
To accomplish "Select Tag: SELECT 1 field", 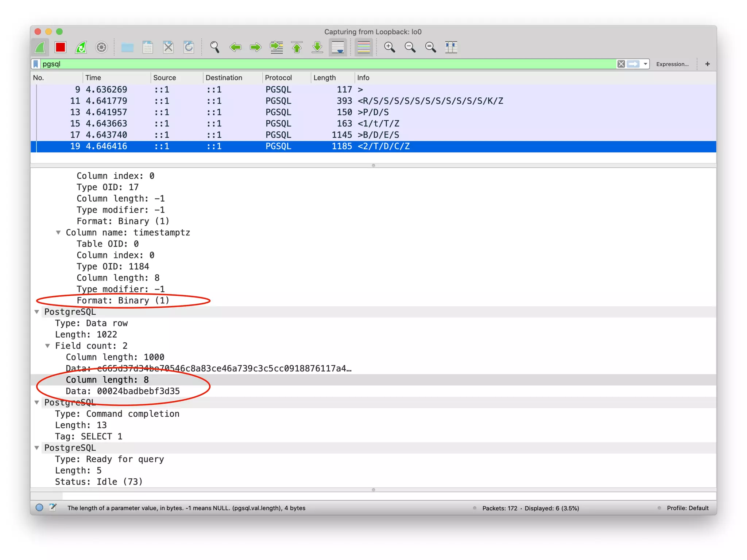I will [89, 436].
